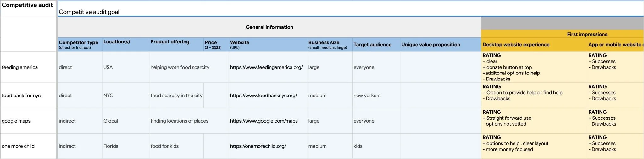Select the 'Global' location cell
Screen dimensions: 644x159
(x=125, y=121)
